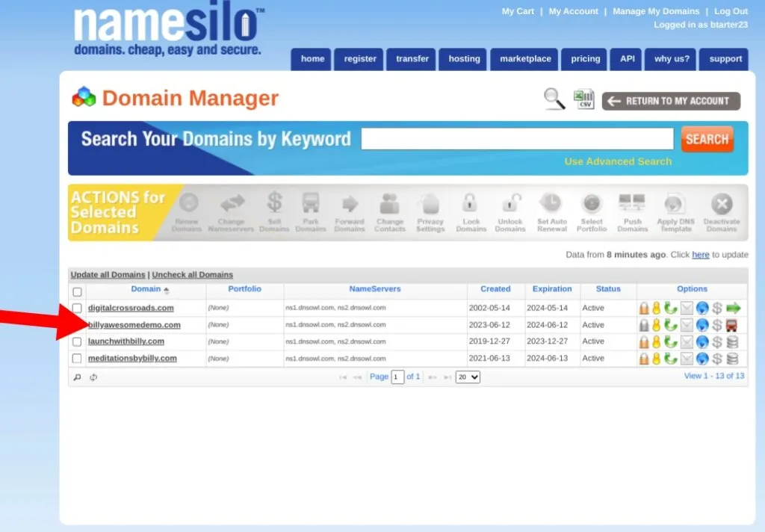
Task: Check the checkbox beside meditationsbybilly.com
Action: pos(77,358)
